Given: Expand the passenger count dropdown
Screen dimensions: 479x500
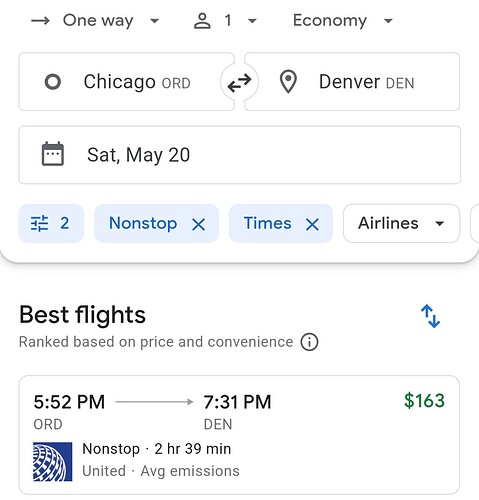Looking at the screenshot, I should [x=240, y=21].
